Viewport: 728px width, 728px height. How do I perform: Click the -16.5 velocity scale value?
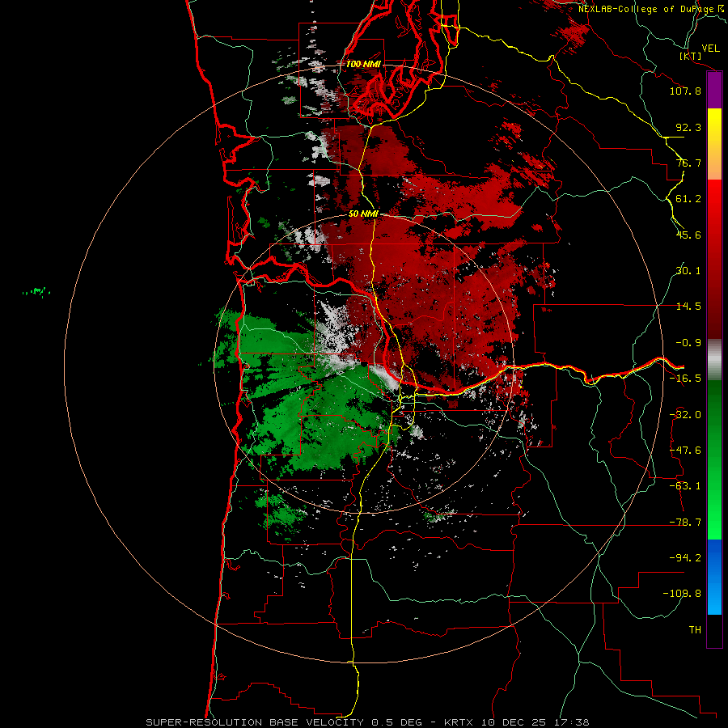coord(685,379)
